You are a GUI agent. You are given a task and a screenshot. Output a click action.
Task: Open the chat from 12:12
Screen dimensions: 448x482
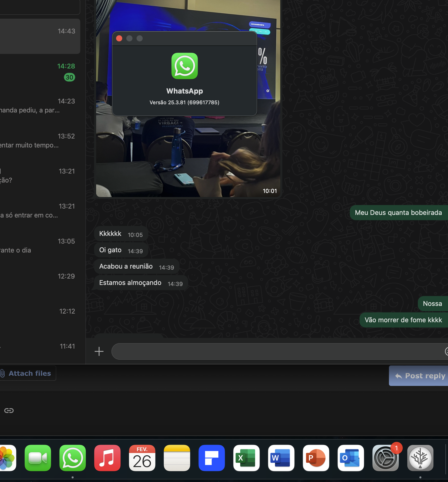click(40, 316)
